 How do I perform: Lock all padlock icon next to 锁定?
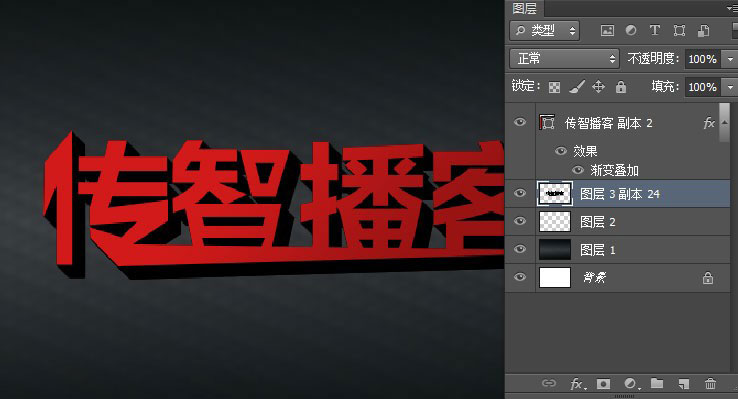click(x=621, y=87)
